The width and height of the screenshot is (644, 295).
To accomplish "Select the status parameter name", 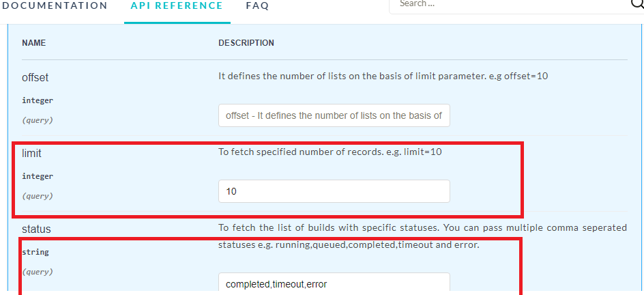I will point(36,229).
